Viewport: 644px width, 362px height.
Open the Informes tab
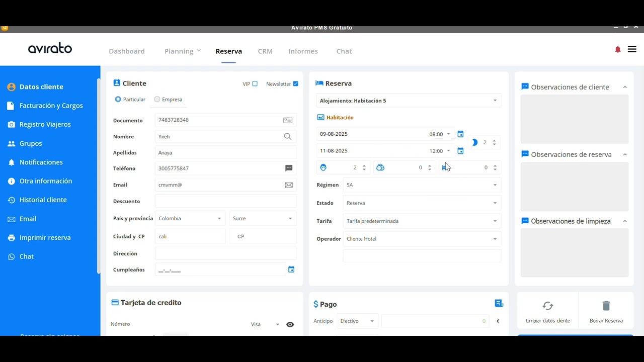point(303,51)
